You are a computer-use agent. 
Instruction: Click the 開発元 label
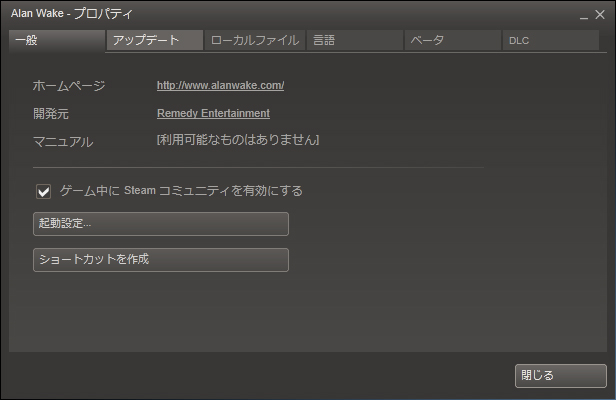pos(51,114)
